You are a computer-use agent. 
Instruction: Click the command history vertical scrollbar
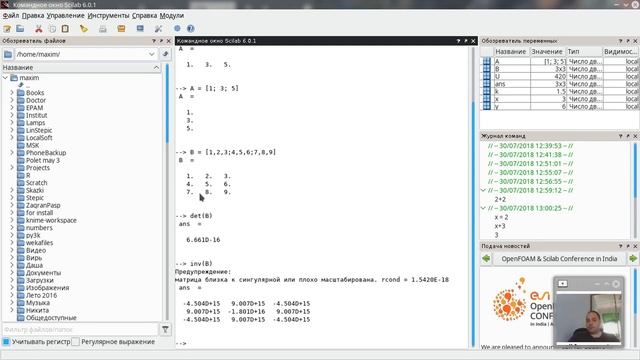(635, 190)
